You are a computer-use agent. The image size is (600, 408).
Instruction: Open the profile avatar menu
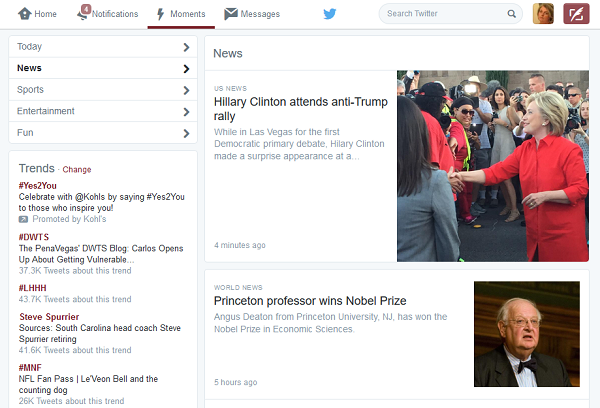[x=543, y=14]
